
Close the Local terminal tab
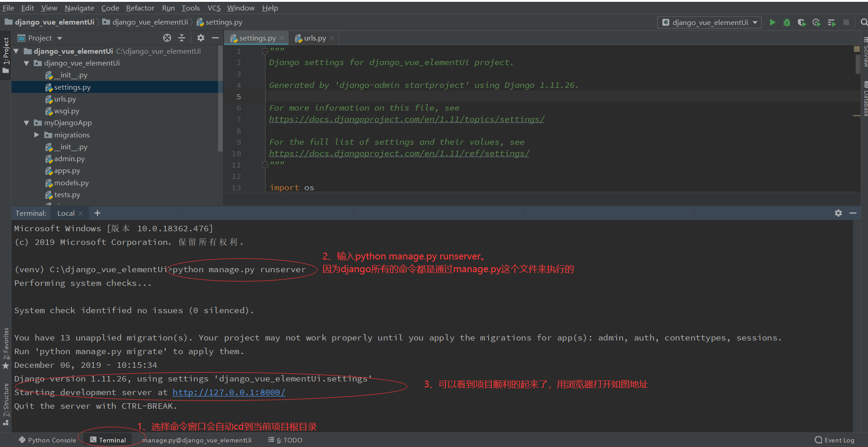pyautogui.click(x=81, y=213)
